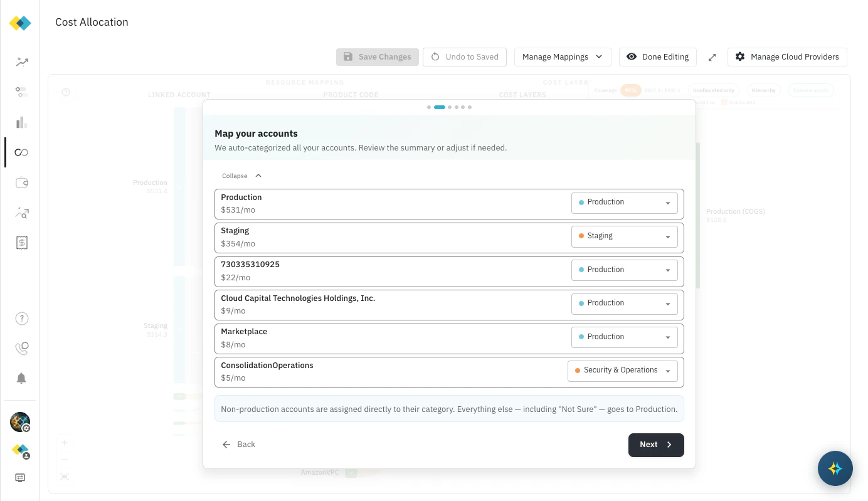The image size is (868, 501).
Task: Toggle Done Editing eye button
Action: click(x=657, y=56)
